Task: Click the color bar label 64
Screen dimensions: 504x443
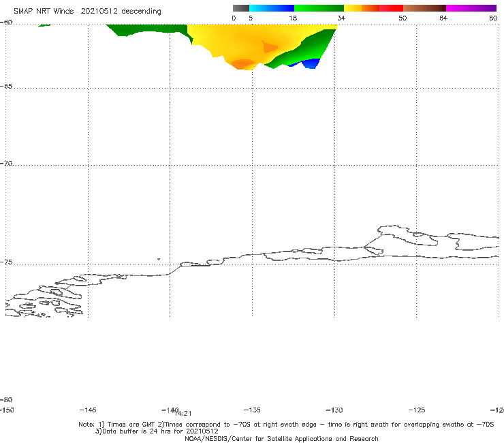Action: click(443, 18)
